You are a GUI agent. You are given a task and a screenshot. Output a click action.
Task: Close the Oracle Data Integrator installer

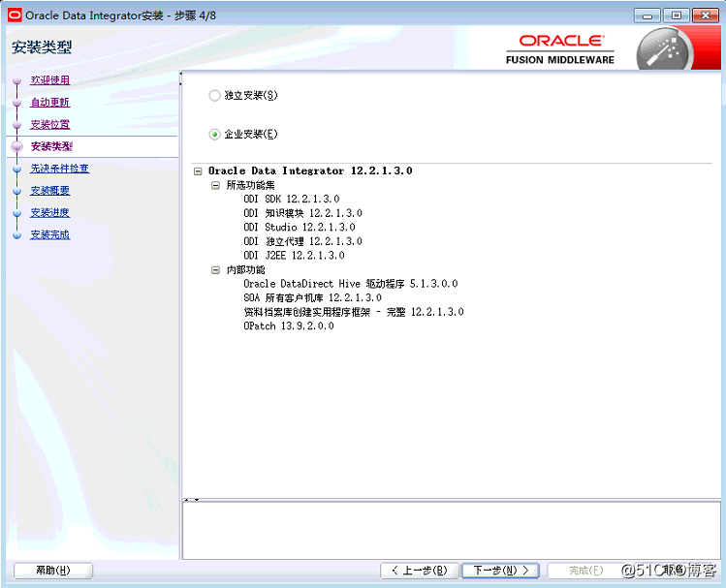pyautogui.click(x=706, y=15)
